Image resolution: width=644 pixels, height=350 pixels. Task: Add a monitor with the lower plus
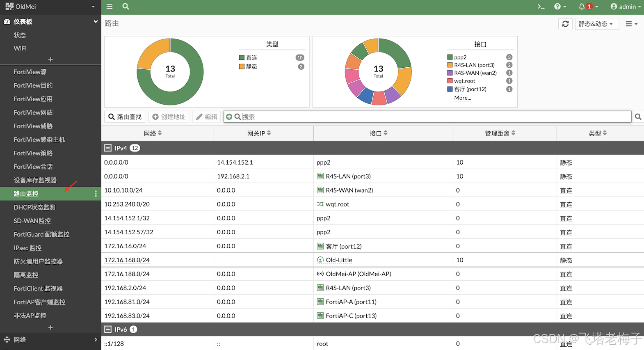(50, 327)
